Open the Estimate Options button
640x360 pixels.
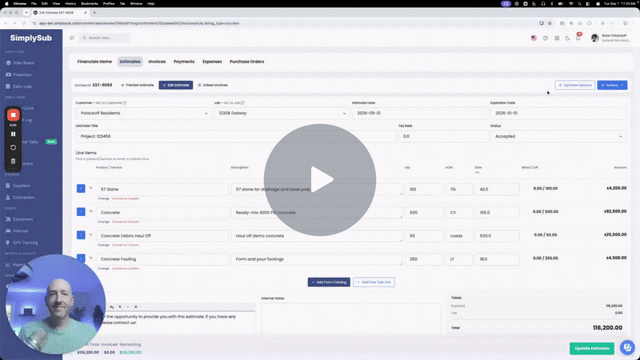point(575,85)
